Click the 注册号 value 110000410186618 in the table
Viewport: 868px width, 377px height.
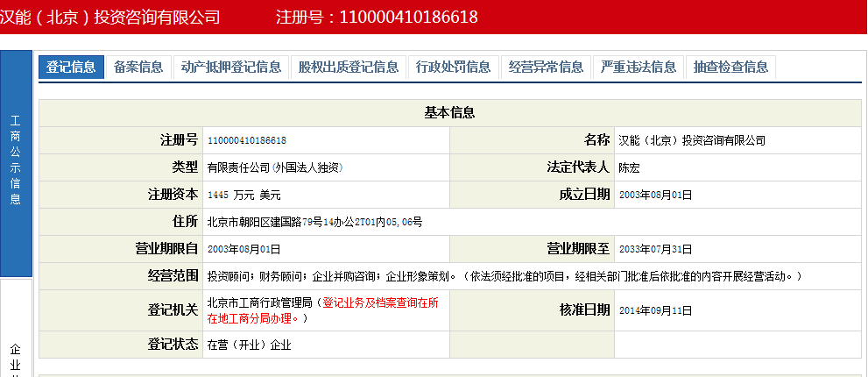tap(247, 140)
